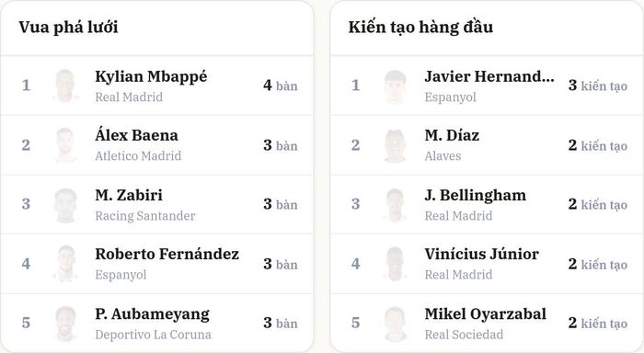This screenshot has width=644, height=353.
Task: Select J. Bellingham's player photo
Action: (x=395, y=204)
